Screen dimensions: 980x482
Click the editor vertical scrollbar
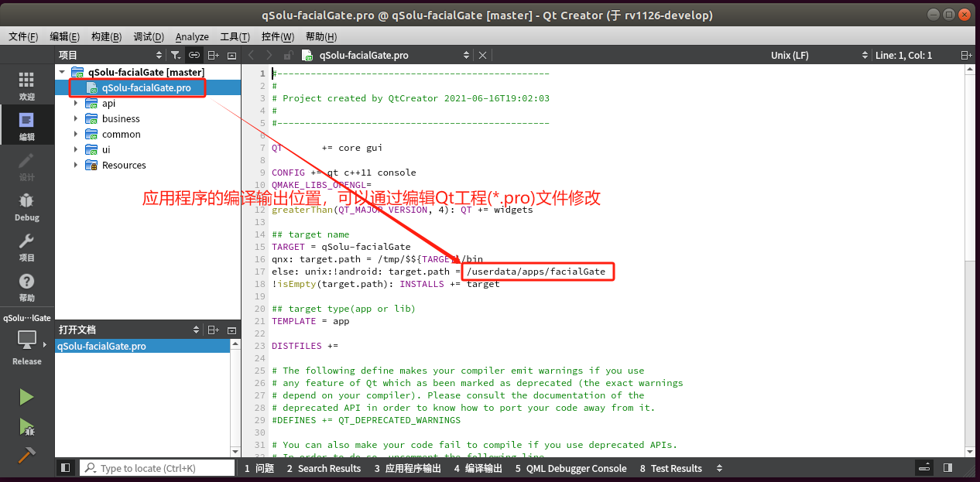point(970,262)
